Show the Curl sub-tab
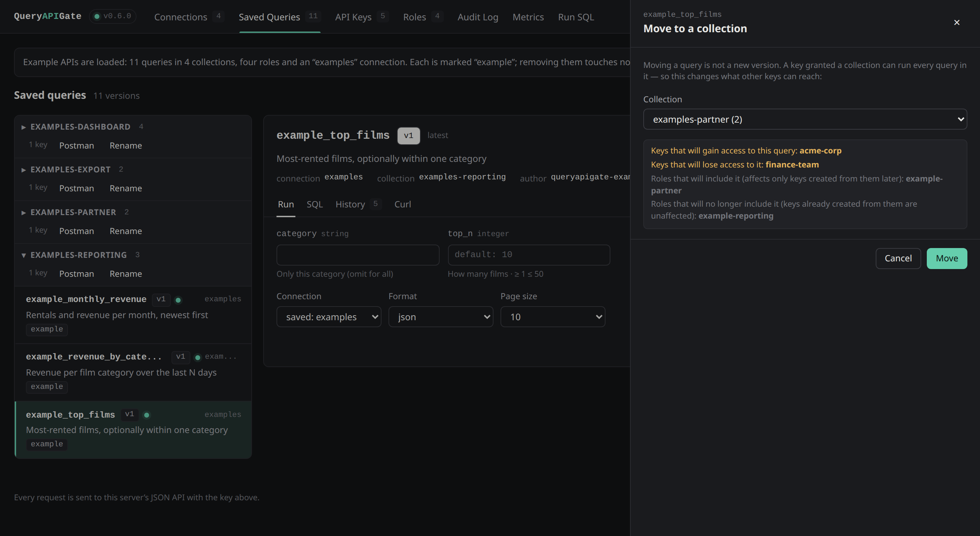 click(402, 204)
